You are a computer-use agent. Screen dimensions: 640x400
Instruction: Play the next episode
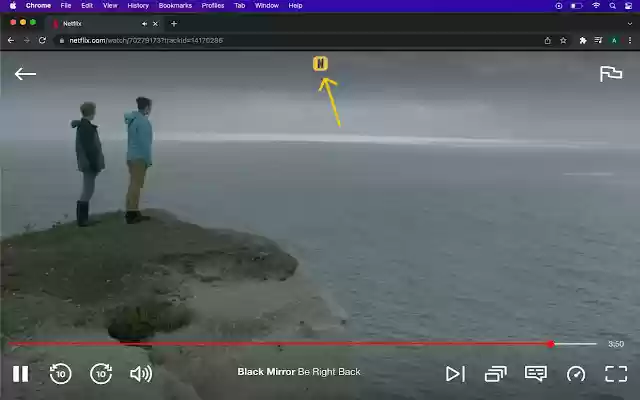click(x=455, y=373)
